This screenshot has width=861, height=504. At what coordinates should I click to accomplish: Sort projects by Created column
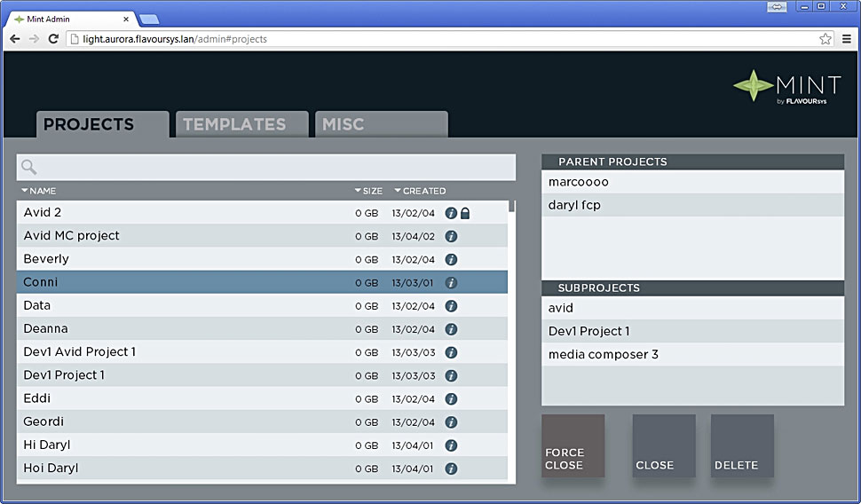pos(420,191)
